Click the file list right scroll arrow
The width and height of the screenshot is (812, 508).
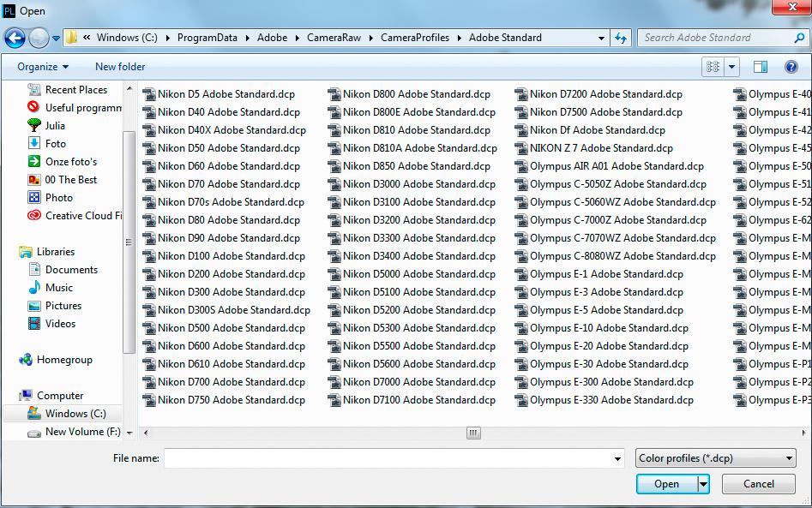(803, 433)
